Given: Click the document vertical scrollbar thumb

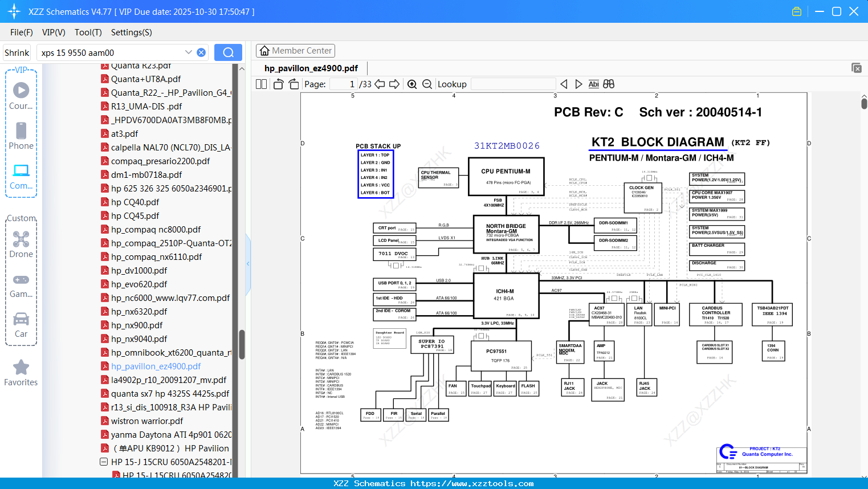Looking at the screenshot, I should [x=864, y=103].
